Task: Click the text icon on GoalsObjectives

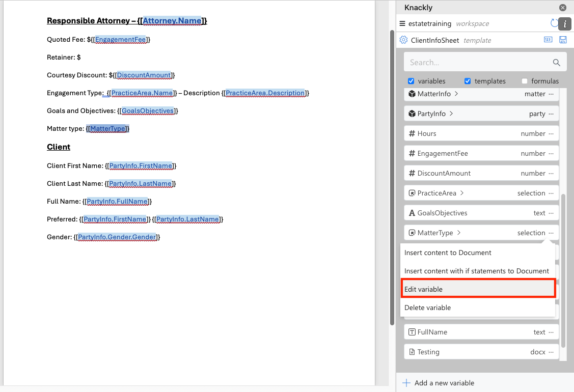Action: [x=412, y=213]
